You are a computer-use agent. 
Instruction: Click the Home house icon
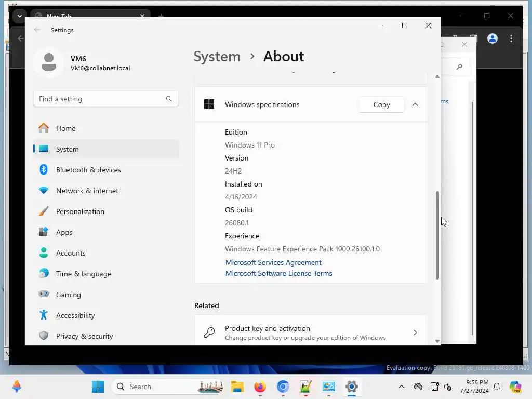point(44,128)
